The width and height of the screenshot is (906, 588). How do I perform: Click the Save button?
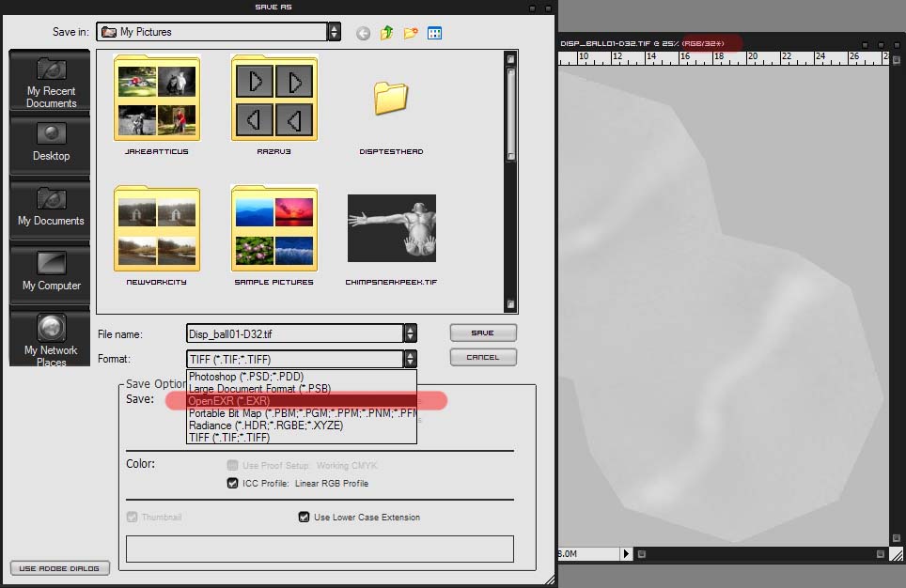click(x=483, y=333)
